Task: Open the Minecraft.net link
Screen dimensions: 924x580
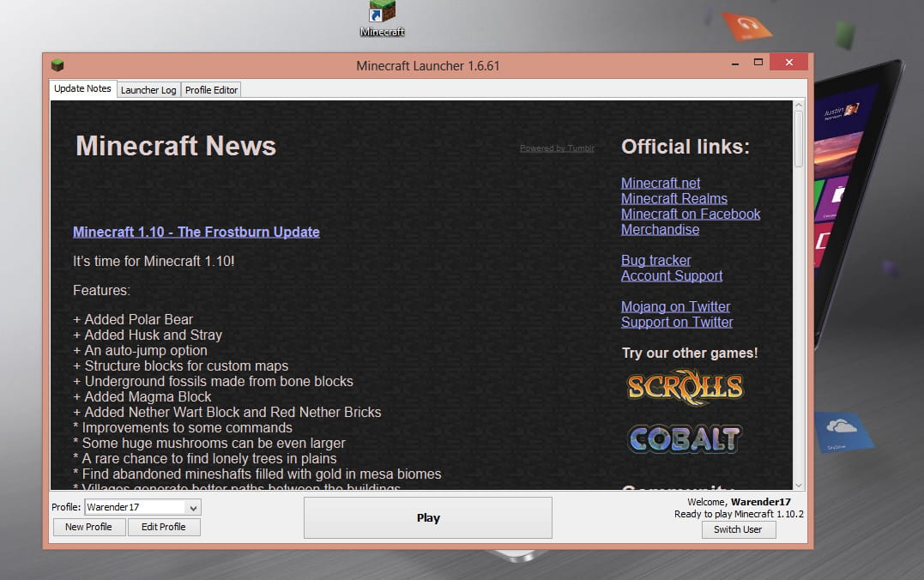Action: pyautogui.click(x=661, y=184)
